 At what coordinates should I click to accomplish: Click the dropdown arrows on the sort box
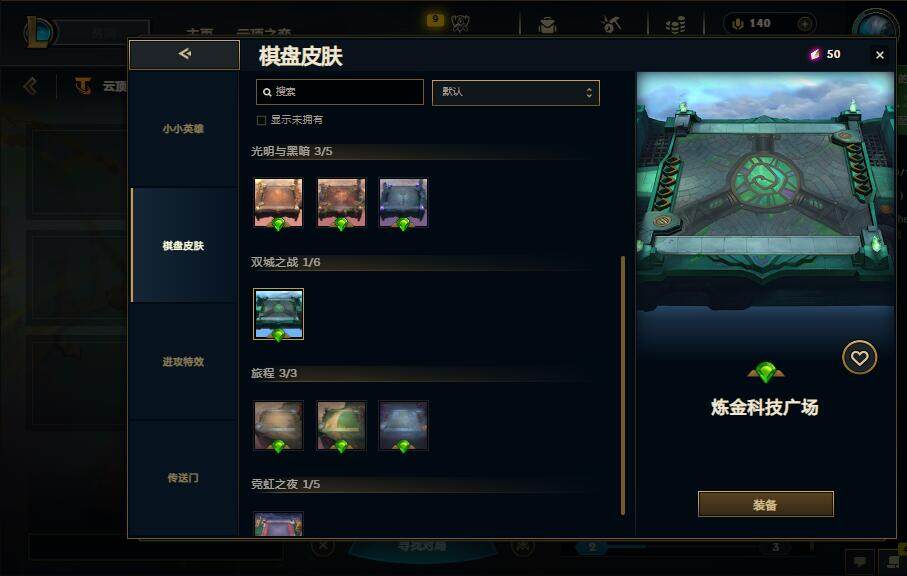(589, 93)
